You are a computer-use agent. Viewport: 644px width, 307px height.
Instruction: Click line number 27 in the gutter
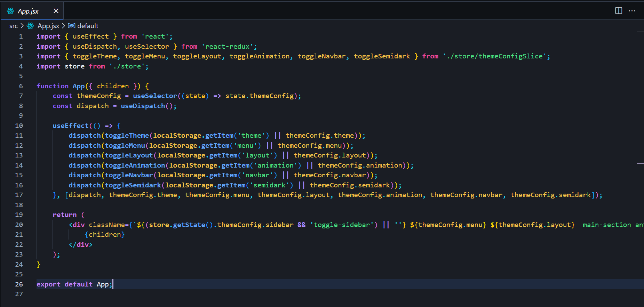19,294
